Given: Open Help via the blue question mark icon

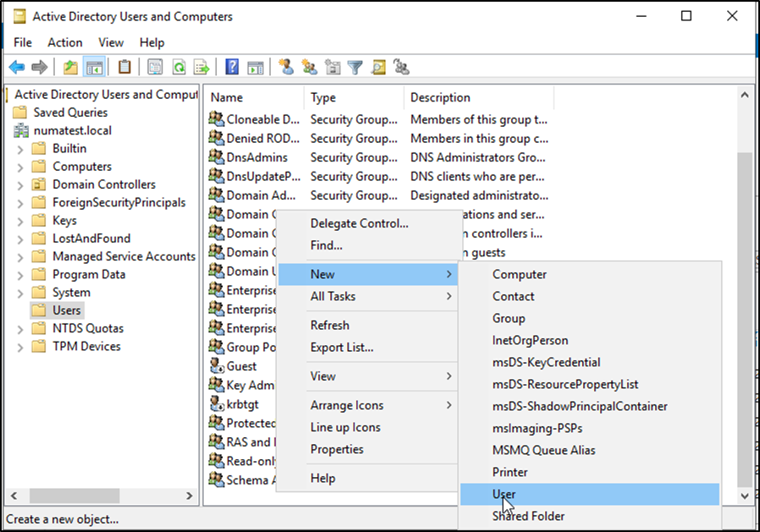Looking at the screenshot, I should click(232, 68).
